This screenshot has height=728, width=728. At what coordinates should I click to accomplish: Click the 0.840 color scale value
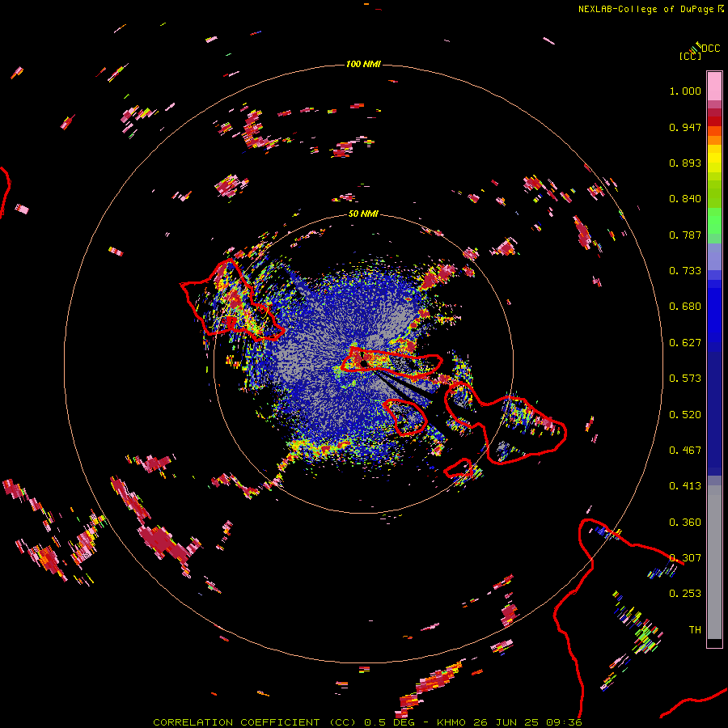pyautogui.click(x=685, y=199)
